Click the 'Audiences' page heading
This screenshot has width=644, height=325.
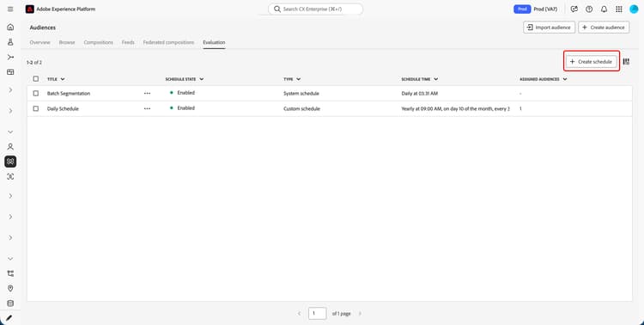[x=43, y=28]
